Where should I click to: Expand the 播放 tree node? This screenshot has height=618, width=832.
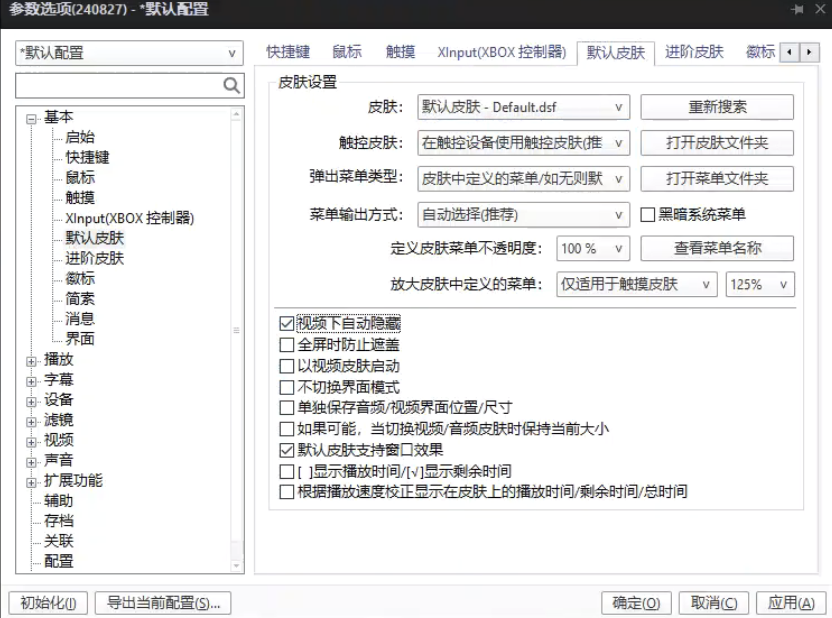coord(31,361)
